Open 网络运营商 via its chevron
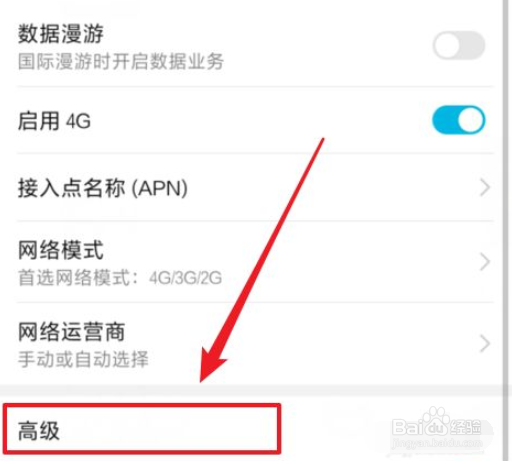512x461 pixels. click(x=485, y=344)
